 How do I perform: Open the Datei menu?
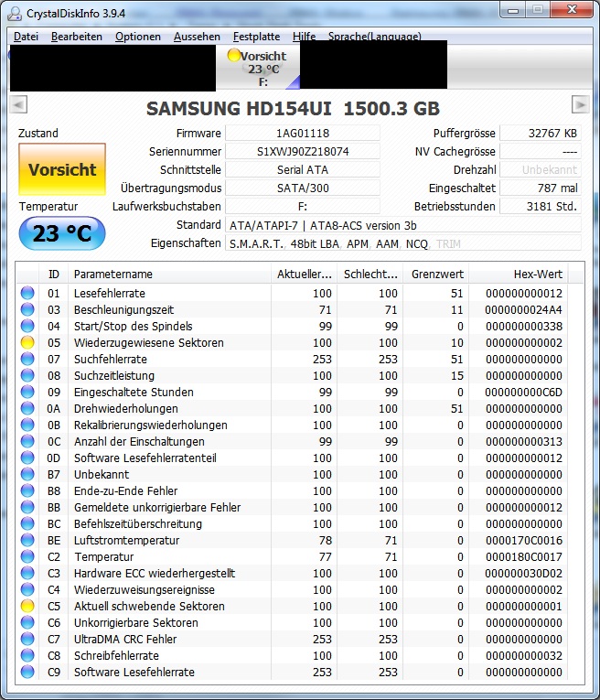[26, 37]
